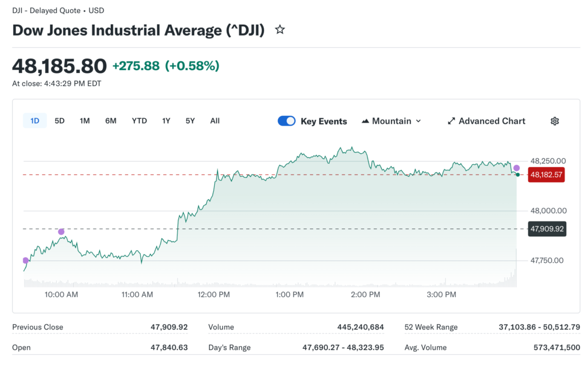Click the purple key event marker near 10:00 AM
This screenshot has height=373, width=588.
61,232
